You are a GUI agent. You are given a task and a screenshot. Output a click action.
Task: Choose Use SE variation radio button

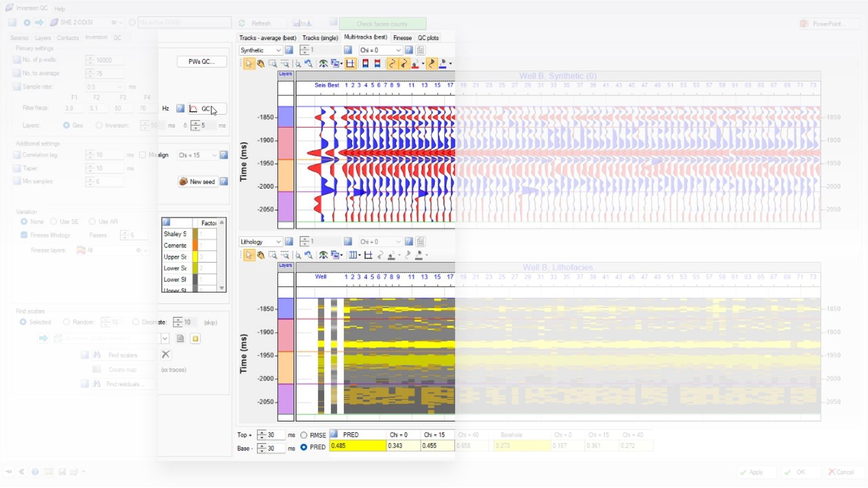[54, 221]
